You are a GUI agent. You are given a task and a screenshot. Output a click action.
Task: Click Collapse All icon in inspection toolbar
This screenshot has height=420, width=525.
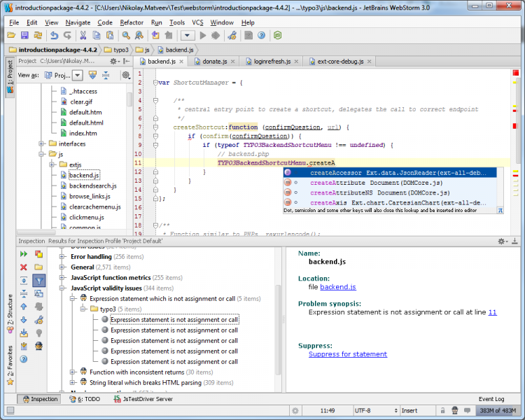23,294
